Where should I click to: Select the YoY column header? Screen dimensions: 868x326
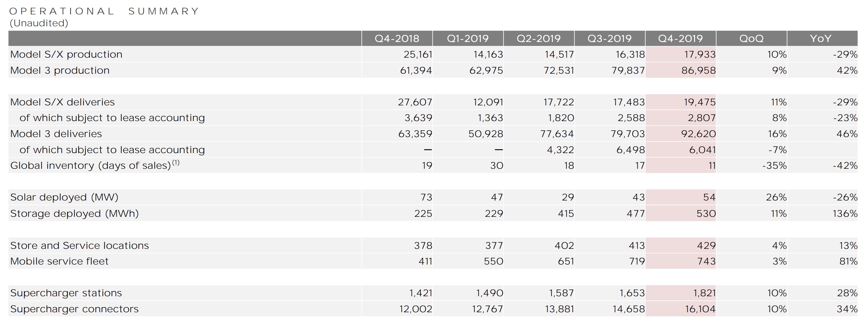821,38
